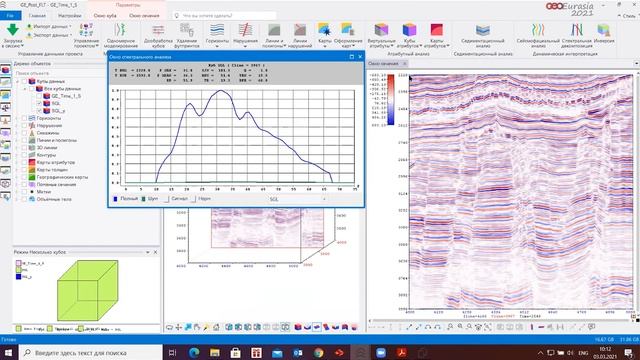Toggle Норм checkbox in spectrum window
The height and width of the screenshot is (360, 640).
tap(194, 199)
